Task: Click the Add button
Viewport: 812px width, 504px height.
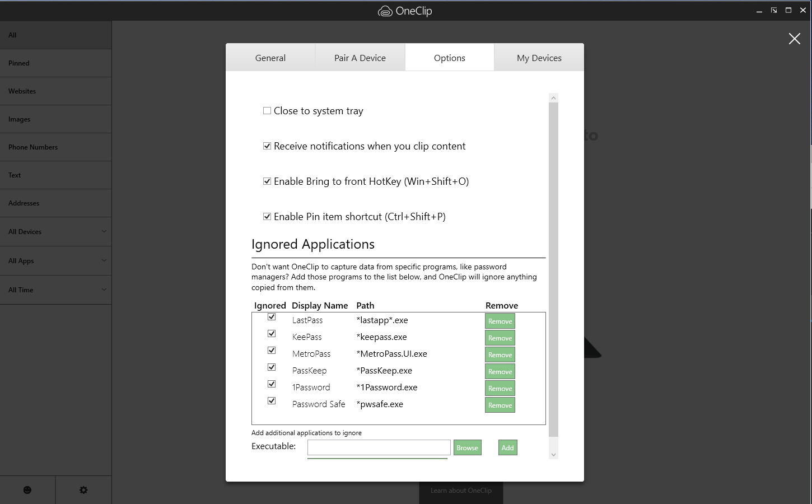Action: (x=508, y=447)
